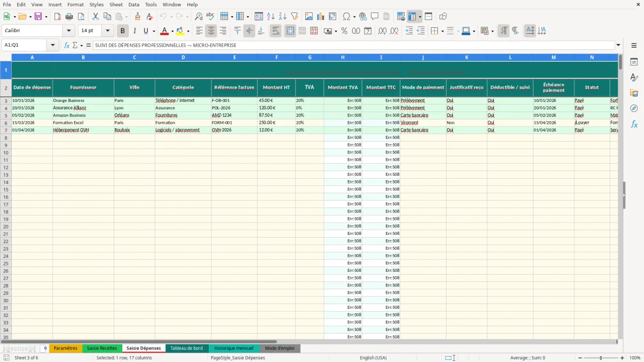Click the Split Window icon

(x=429, y=17)
